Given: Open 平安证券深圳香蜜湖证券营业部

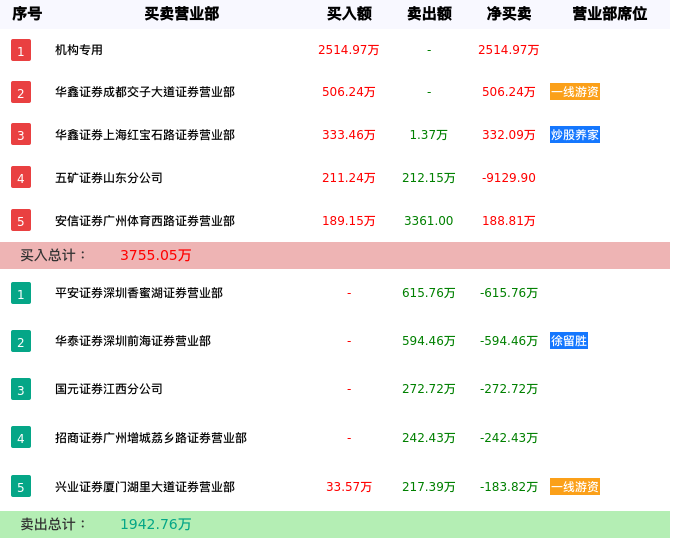Looking at the screenshot, I should coord(139,293).
